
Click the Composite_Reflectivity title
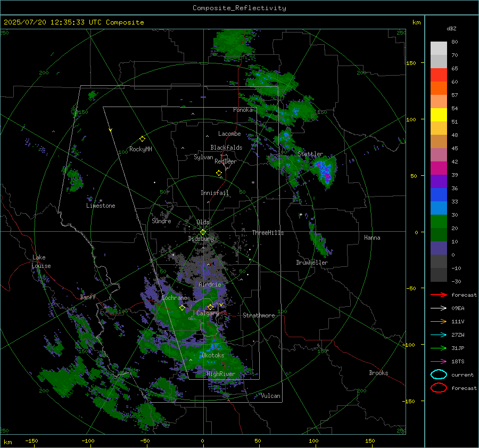239,8
